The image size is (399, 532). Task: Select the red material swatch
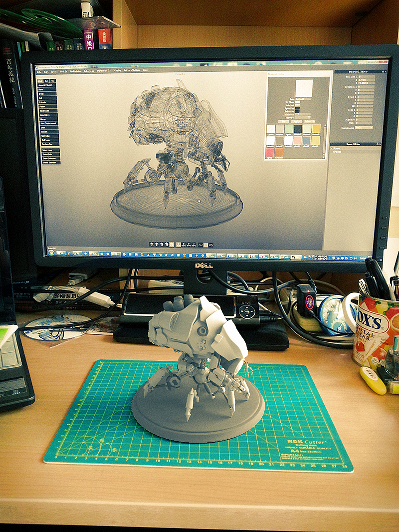[270, 152]
